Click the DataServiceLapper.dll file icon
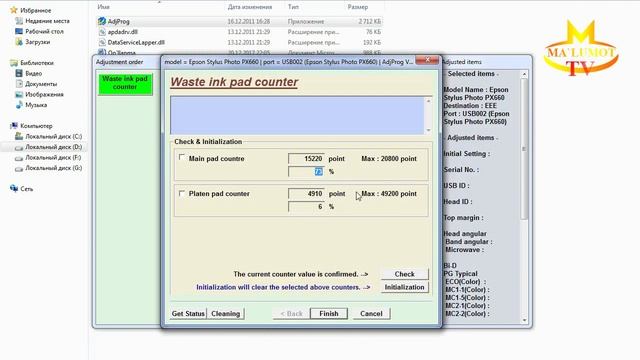Image resolution: width=640 pixels, height=360 pixels. click(102, 42)
